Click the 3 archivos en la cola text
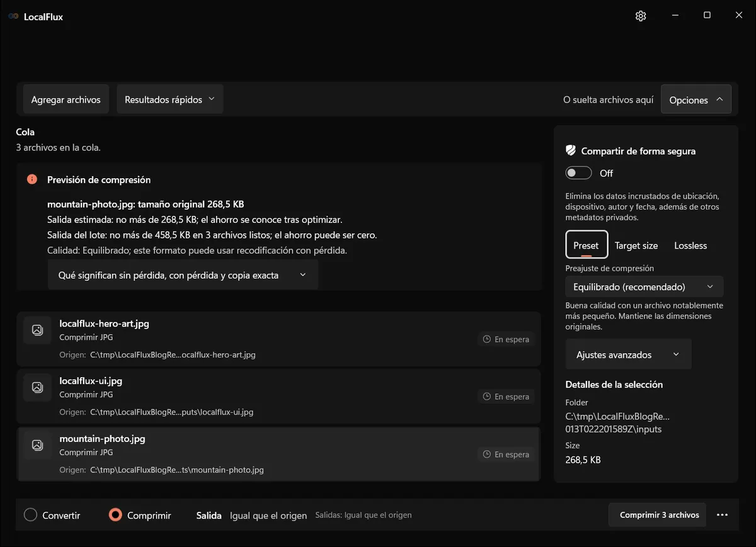The height and width of the screenshot is (547, 756). [x=58, y=147]
